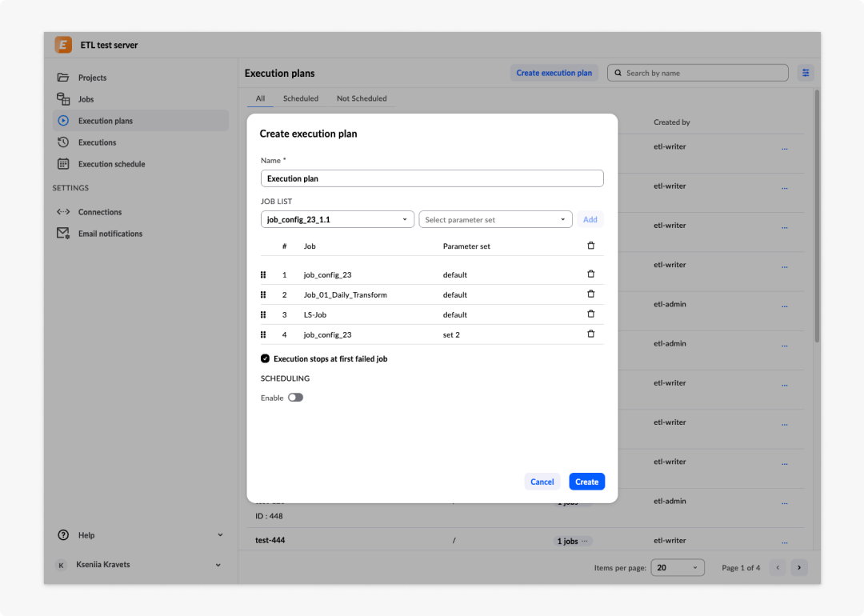The image size is (864, 616).
Task: Switch to the All tab
Action: [x=260, y=98]
